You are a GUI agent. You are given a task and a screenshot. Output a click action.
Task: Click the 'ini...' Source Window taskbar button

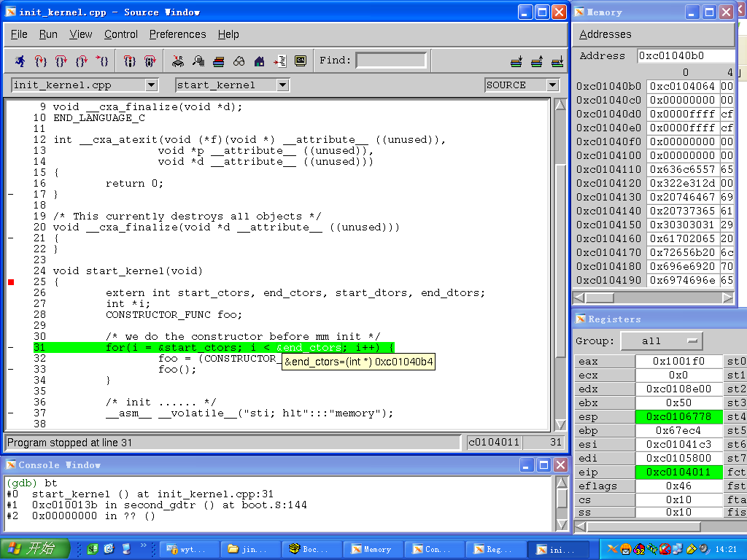(x=557, y=549)
